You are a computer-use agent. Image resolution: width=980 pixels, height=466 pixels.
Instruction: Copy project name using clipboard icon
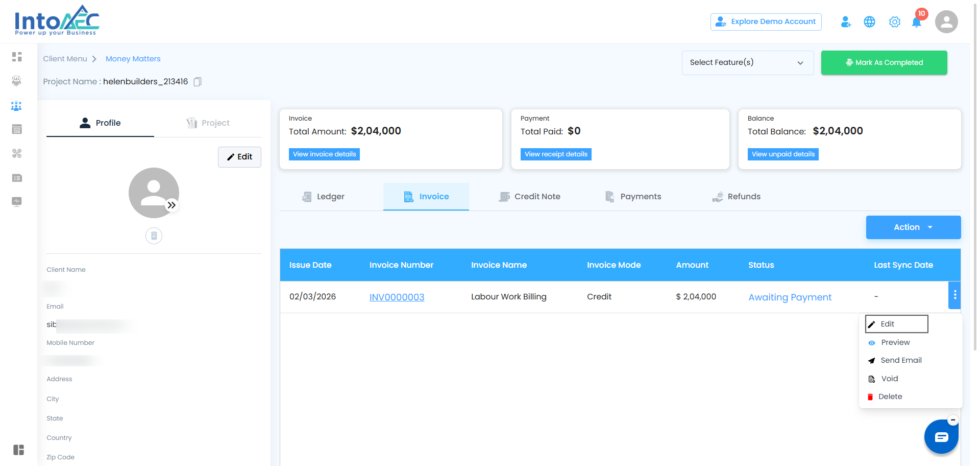click(198, 82)
